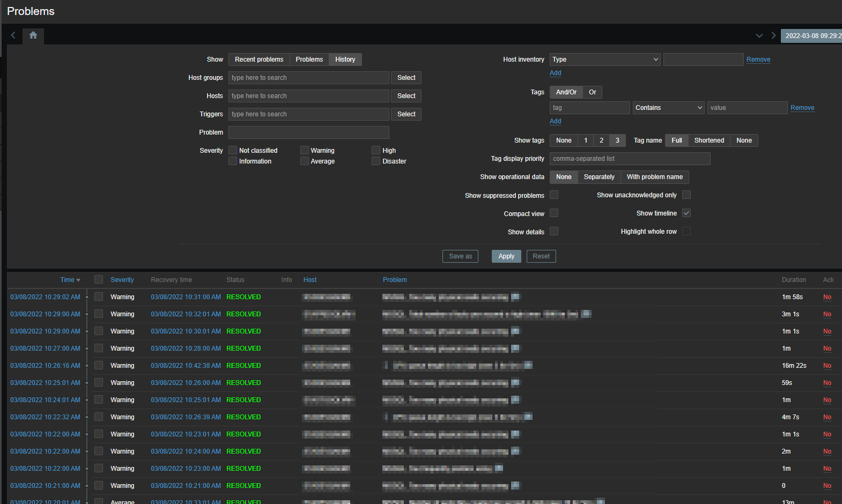Click the left arrow beside the home tab
Screen dimensions: 842x504
[13, 35]
